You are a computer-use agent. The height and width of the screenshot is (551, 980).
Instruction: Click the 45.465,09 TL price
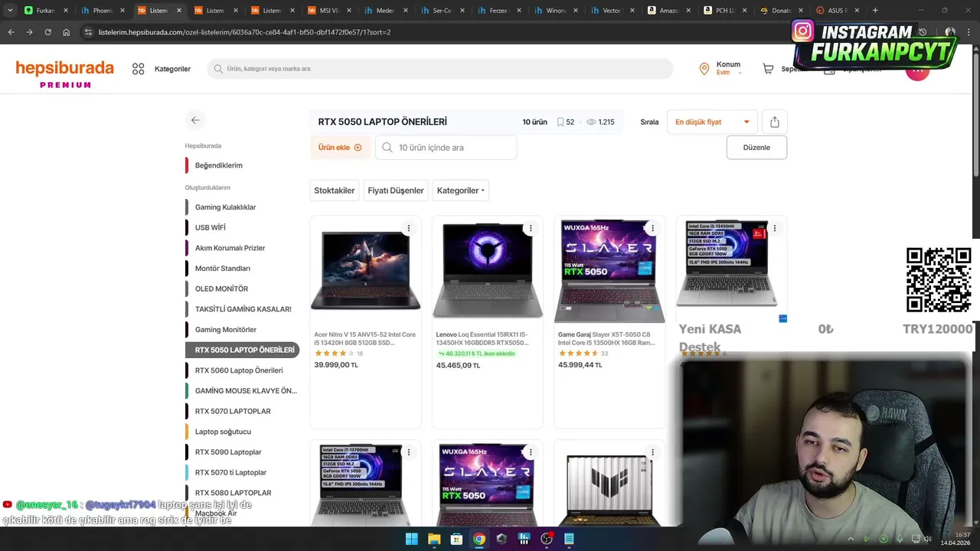tap(458, 366)
